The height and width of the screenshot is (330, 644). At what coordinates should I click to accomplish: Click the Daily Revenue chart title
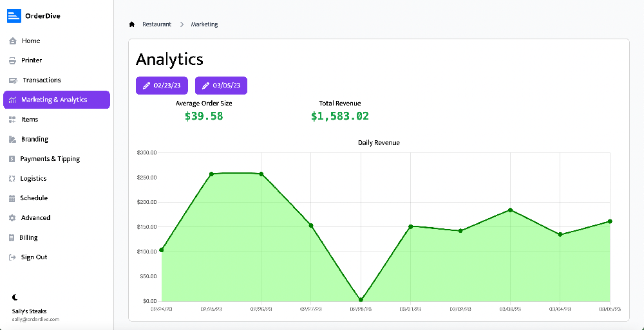click(379, 143)
